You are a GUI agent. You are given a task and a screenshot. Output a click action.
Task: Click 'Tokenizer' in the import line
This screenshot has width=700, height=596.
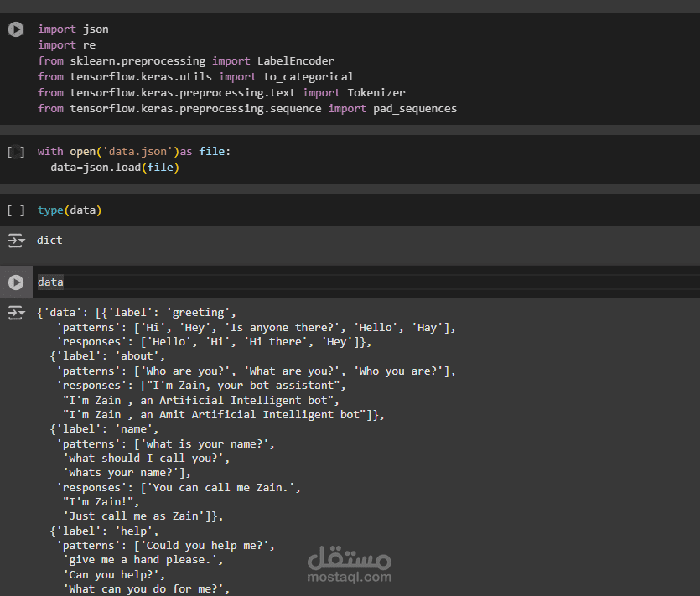coord(376,93)
